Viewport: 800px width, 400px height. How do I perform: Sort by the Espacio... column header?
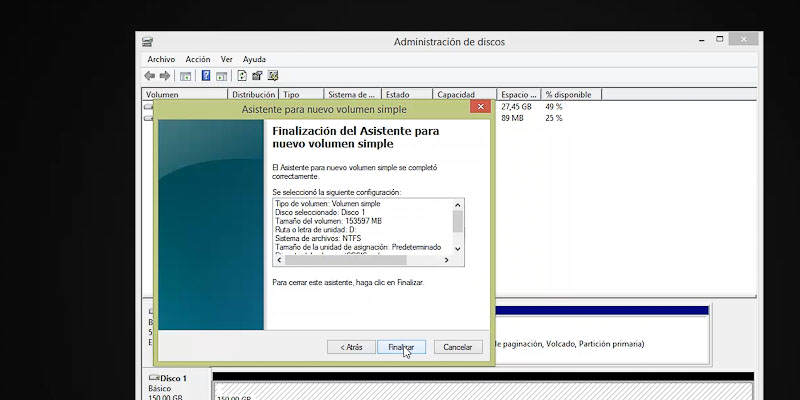519,94
